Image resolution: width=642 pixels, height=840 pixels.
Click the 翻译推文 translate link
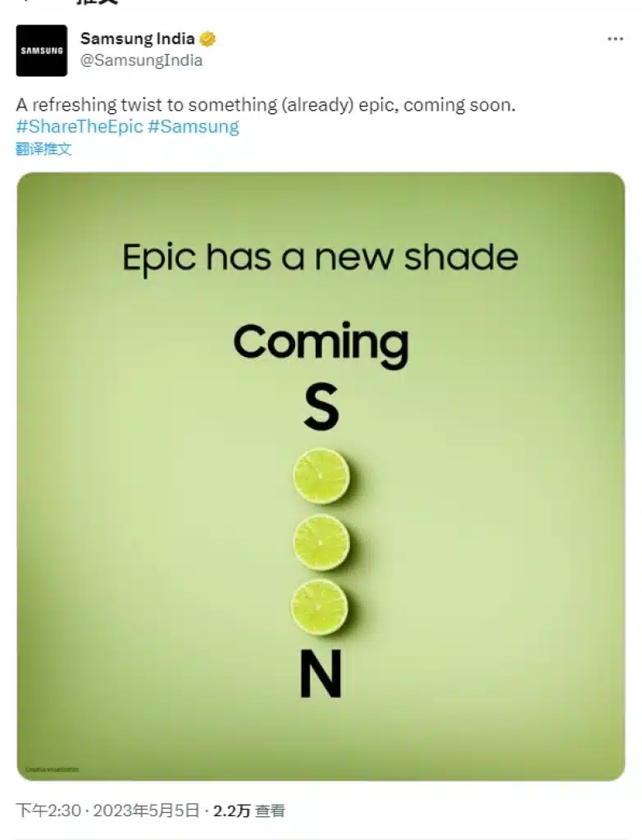tap(43, 148)
